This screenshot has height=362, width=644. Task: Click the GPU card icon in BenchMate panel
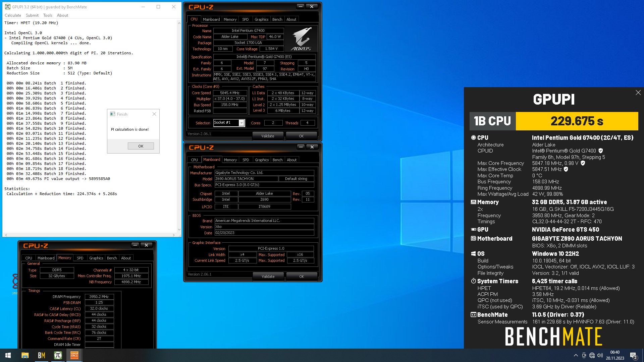[x=473, y=230]
